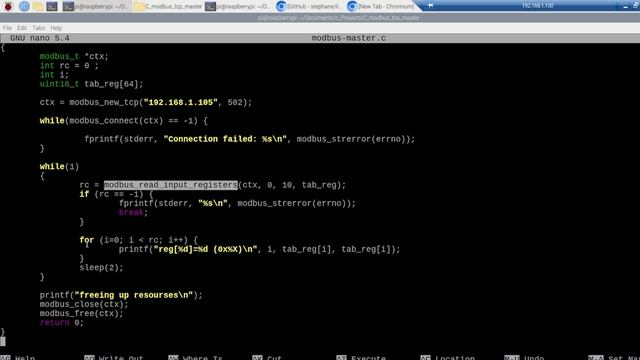Viewport: 640px width, 360px height.
Task: Open the Edit menu in terminal
Action: [x=22, y=28]
